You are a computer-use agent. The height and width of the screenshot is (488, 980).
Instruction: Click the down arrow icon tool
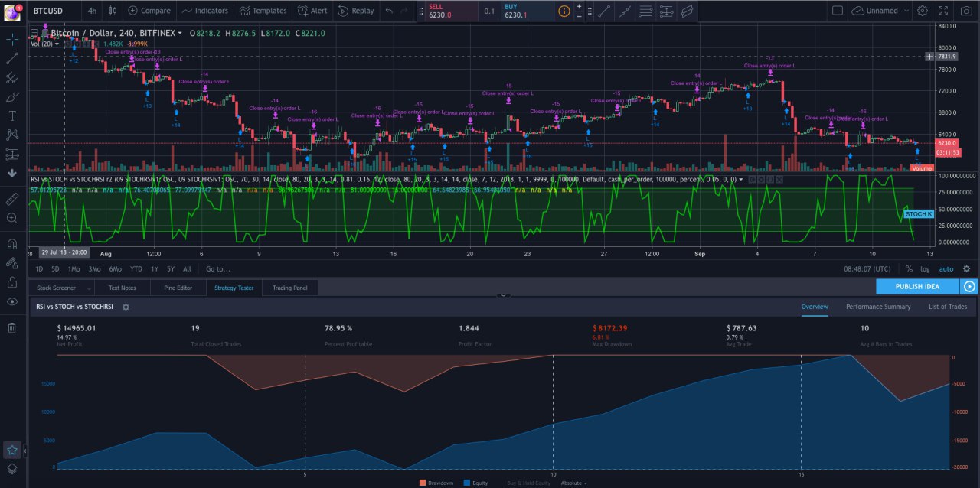(x=12, y=173)
